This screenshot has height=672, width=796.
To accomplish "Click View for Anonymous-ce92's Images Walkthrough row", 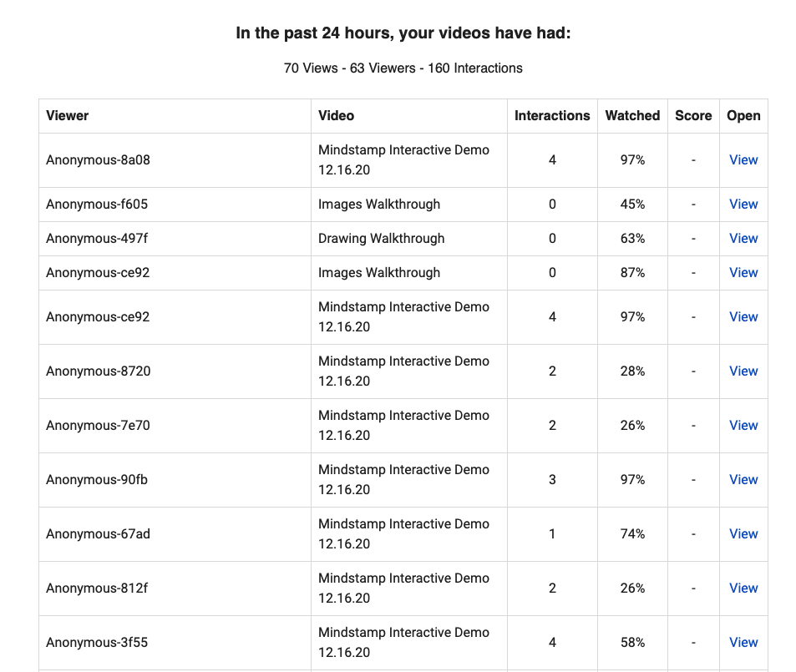I will point(743,272).
